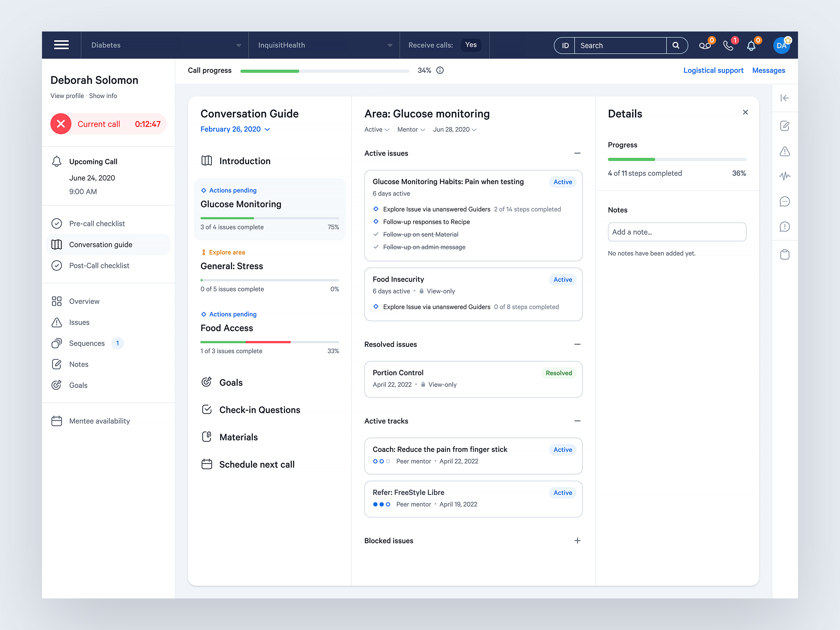Viewport: 840px width, 630px height.
Task: Open the DA user avatar
Action: (x=782, y=45)
